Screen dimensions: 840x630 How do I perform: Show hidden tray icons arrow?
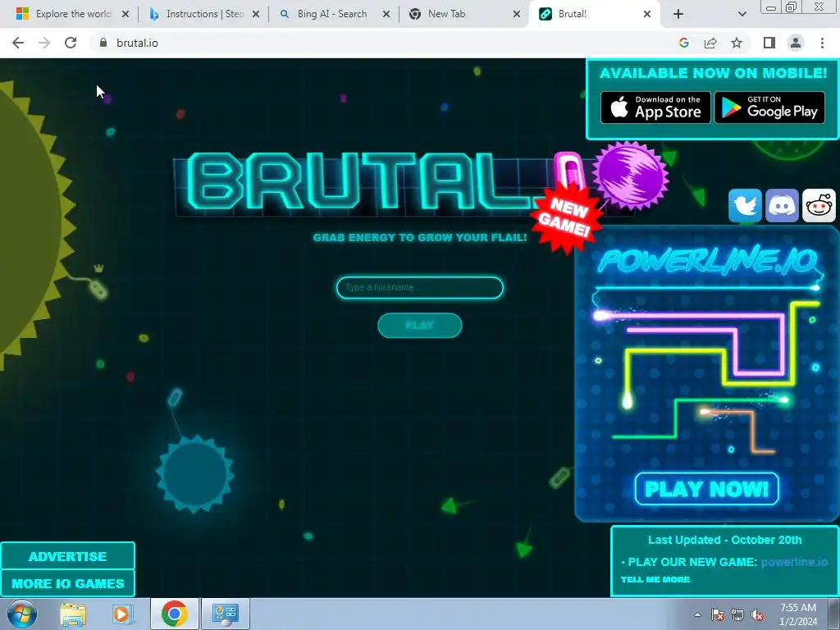(x=697, y=614)
